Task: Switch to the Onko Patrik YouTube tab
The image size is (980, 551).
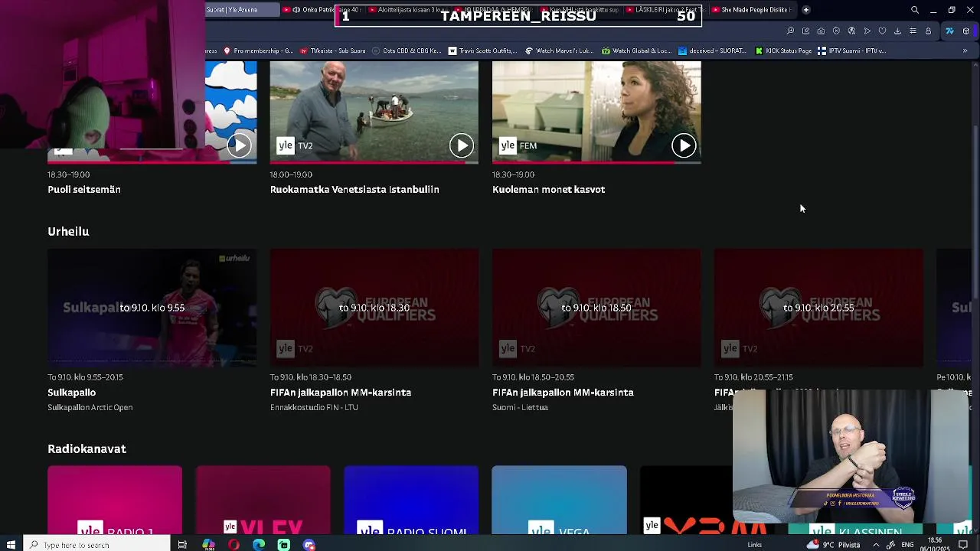Action: (322, 10)
